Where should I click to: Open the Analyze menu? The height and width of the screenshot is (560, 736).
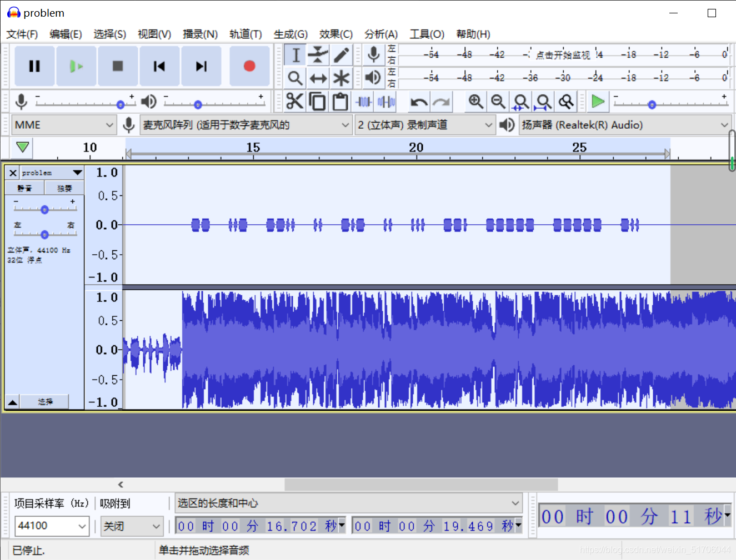pos(381,34)
